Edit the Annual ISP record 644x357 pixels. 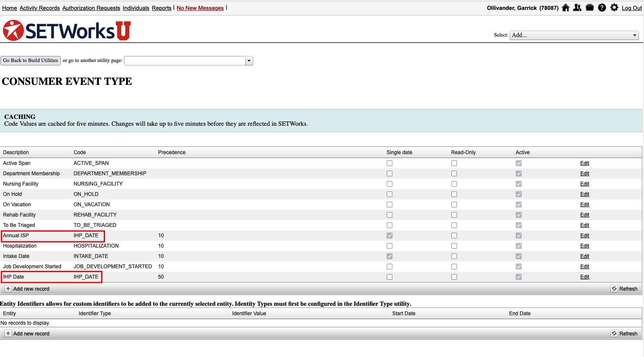tap(585, 236)
